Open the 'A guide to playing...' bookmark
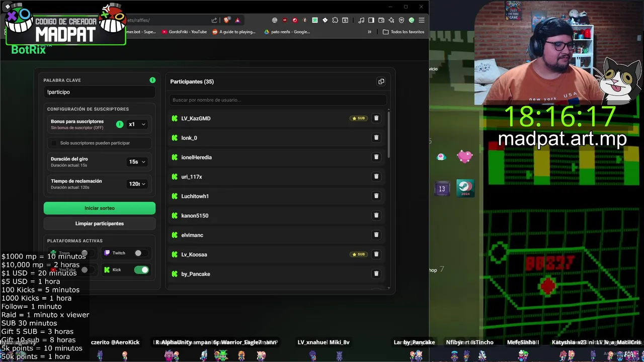Screen dimensions: 644x362 click(234, 32)
